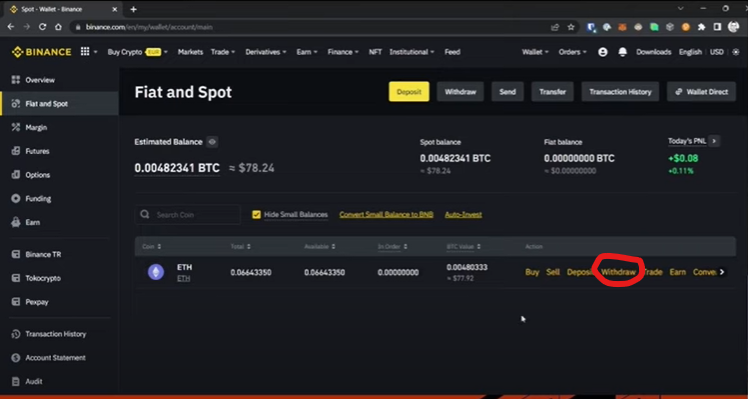Open the MetaMask fox extension icon
The width and height of the screenshot is (748, 399).
click(x=623, y=27)
